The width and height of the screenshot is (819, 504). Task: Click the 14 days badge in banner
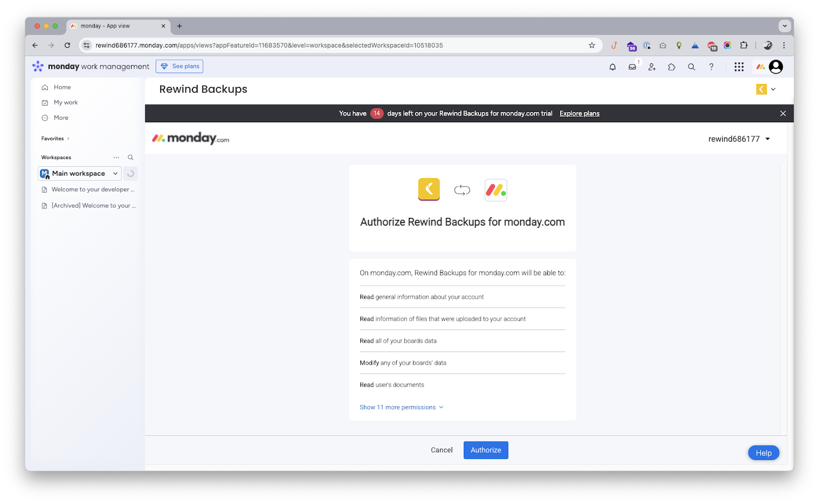377,114
